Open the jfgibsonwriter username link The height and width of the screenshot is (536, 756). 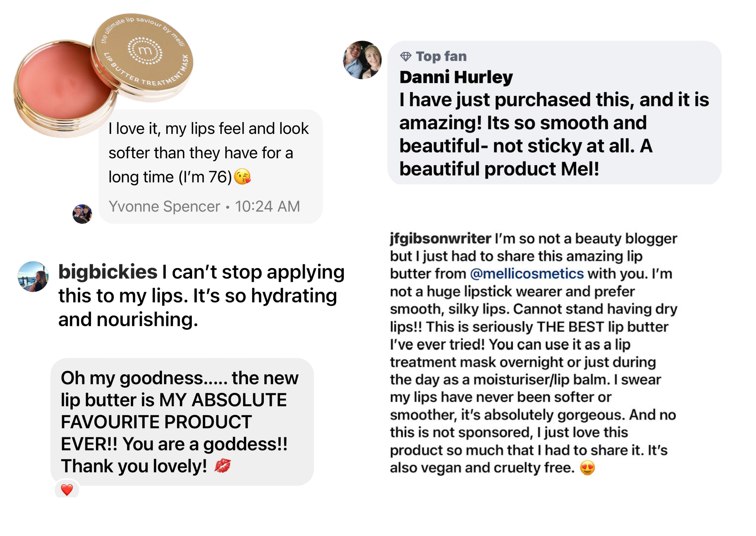coord(440,238)
